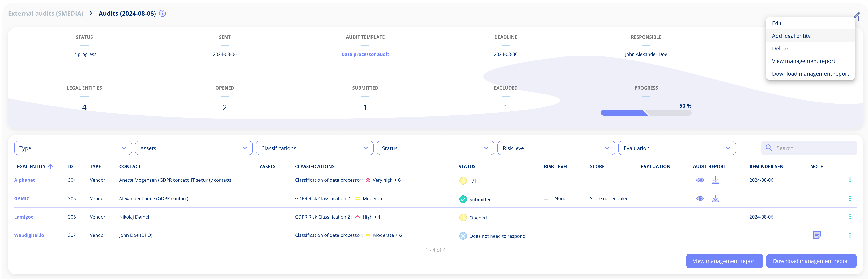
Task: Sort by Risk Level column header
Action: [556, 166]
